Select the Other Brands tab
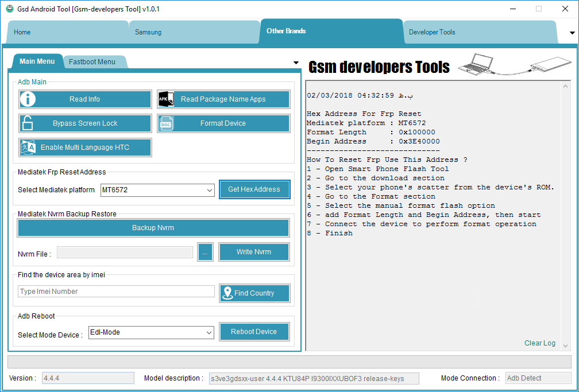This screenshot has height=392, width=579. pos(331,31)
